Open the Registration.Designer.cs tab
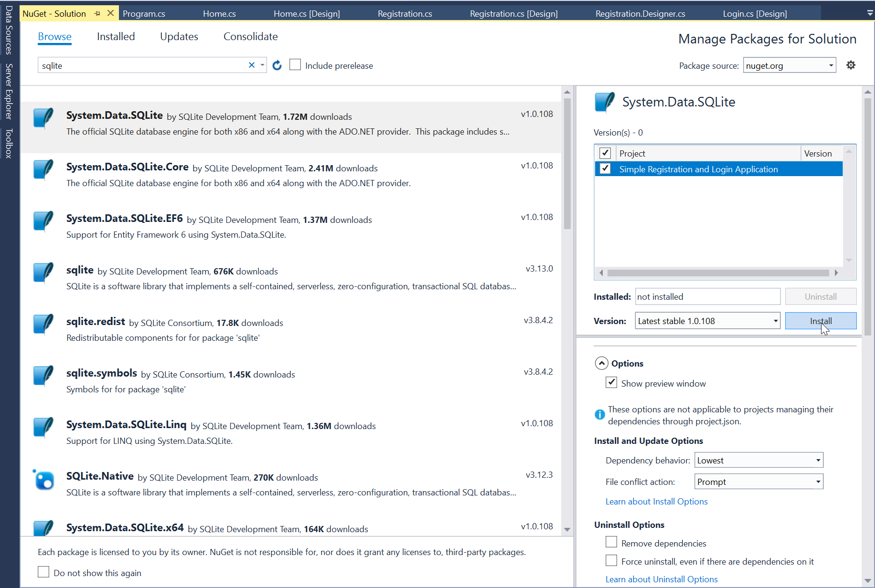Image resolution: width=875 pixels, height=588 pixels. pyautogui.click(x=640, y=13)
